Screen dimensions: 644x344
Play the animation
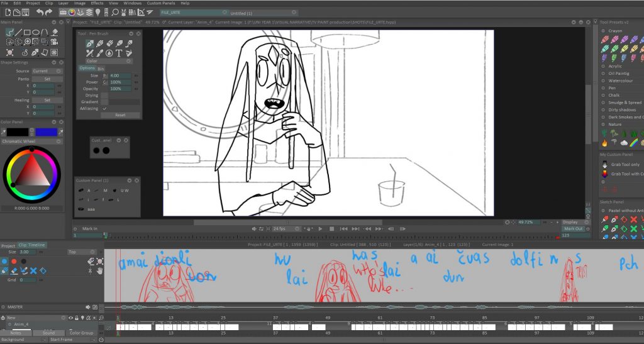coord(320,229)
